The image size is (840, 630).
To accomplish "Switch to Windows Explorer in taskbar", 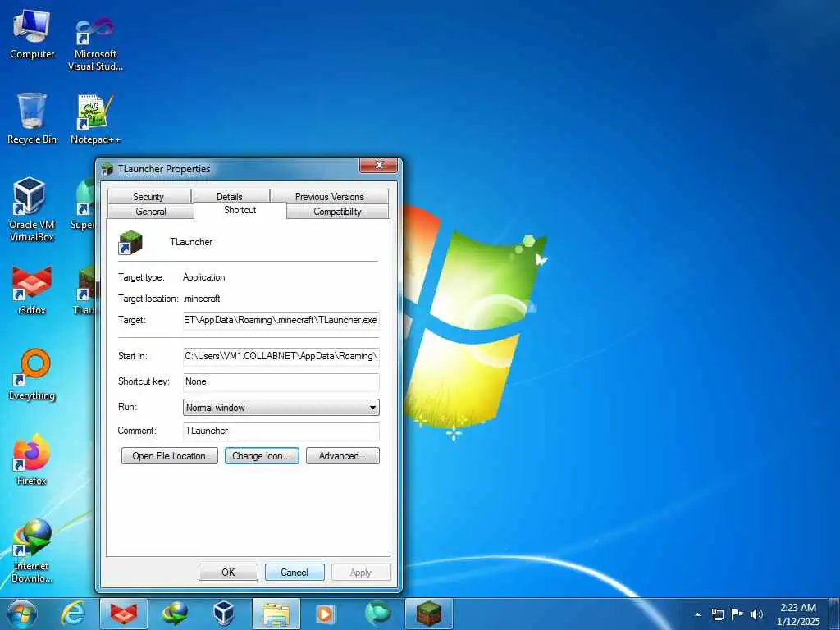I will pyautogui.click(x=276, y=614).
